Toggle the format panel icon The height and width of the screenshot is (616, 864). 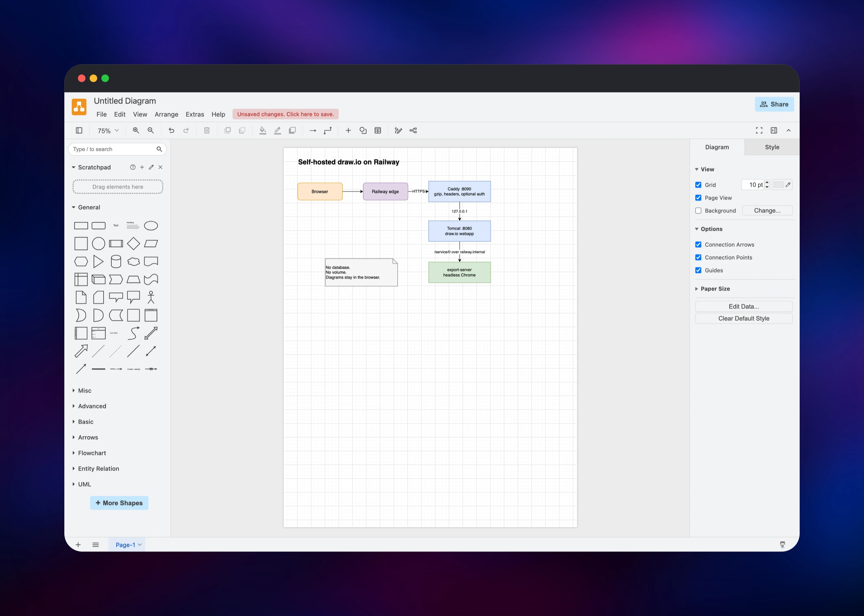point(774,130)
